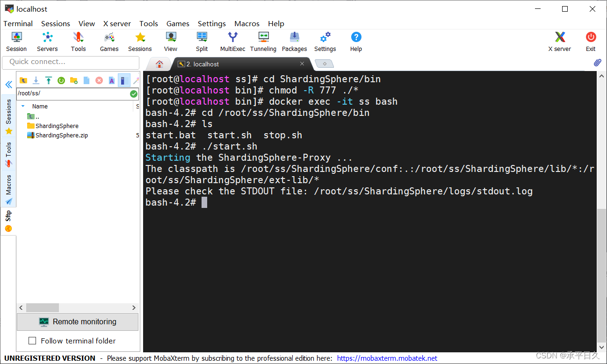The width and height of the screenshot is (607, 364).
Task: Open the Tunneling toolbar button
Action: pyautogui.click(x=263, y=42)
